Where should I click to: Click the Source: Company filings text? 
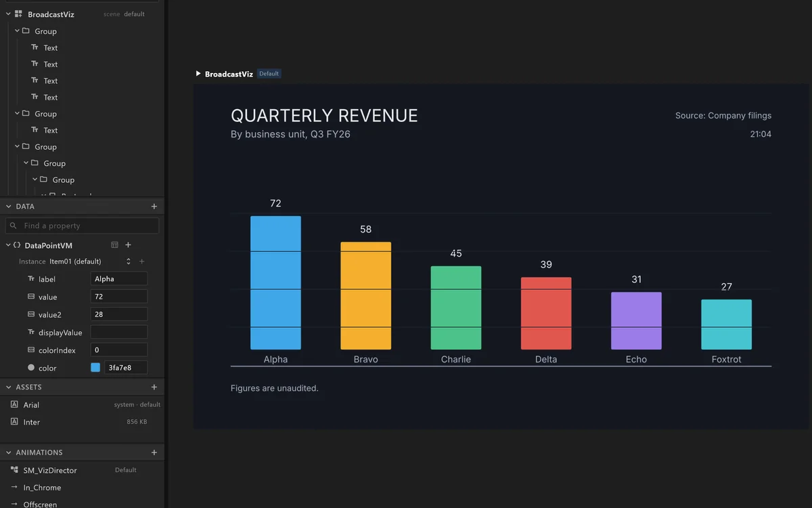[723, 116]
